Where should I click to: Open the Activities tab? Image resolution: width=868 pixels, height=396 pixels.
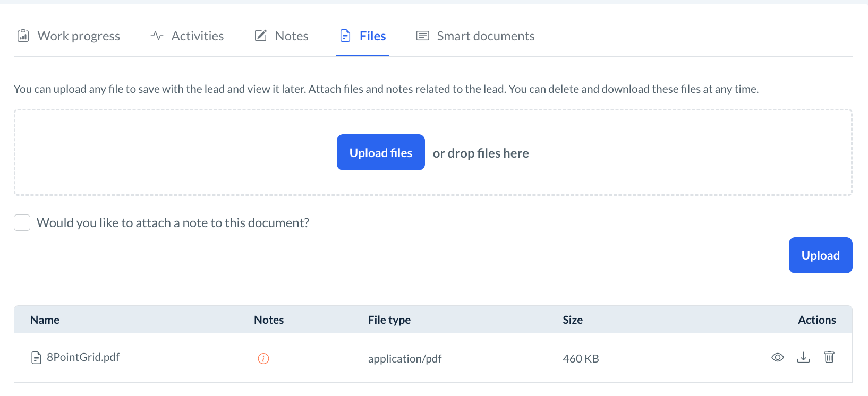coord(197,36)
